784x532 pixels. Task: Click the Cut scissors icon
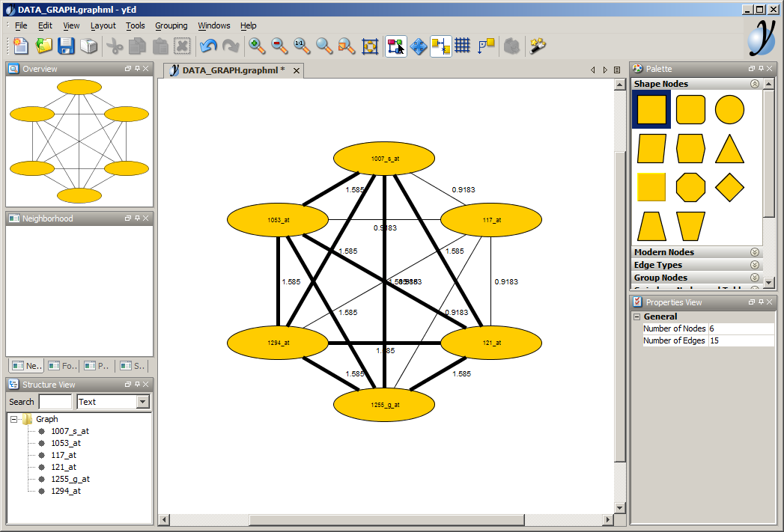click(x=115, y=46)
